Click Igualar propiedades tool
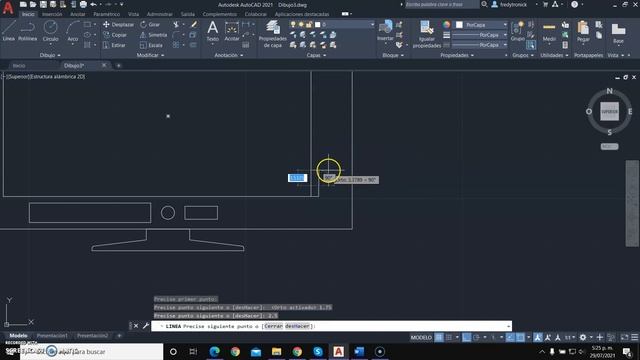The width and height of the screenshot is (640, 360). tap(427, 34)
